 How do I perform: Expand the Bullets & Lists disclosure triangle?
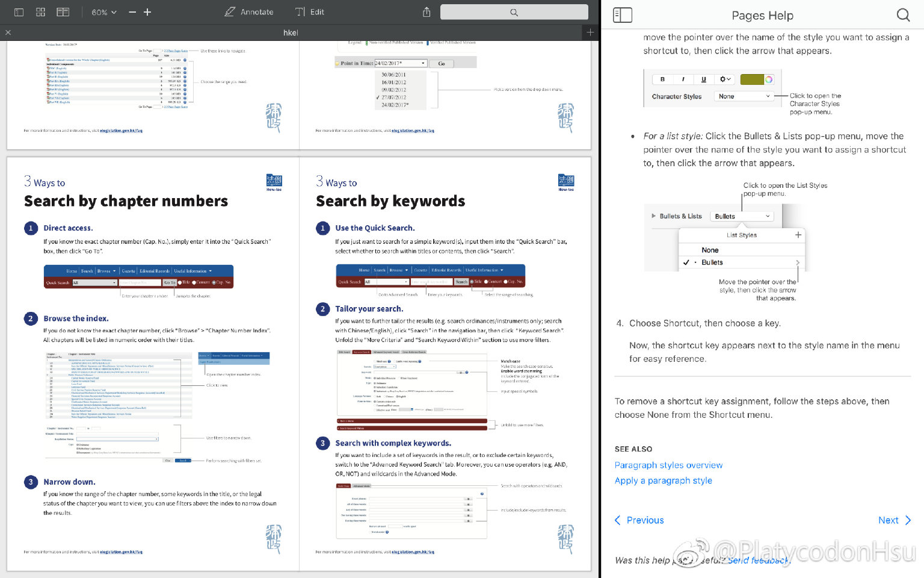(653, 216)
